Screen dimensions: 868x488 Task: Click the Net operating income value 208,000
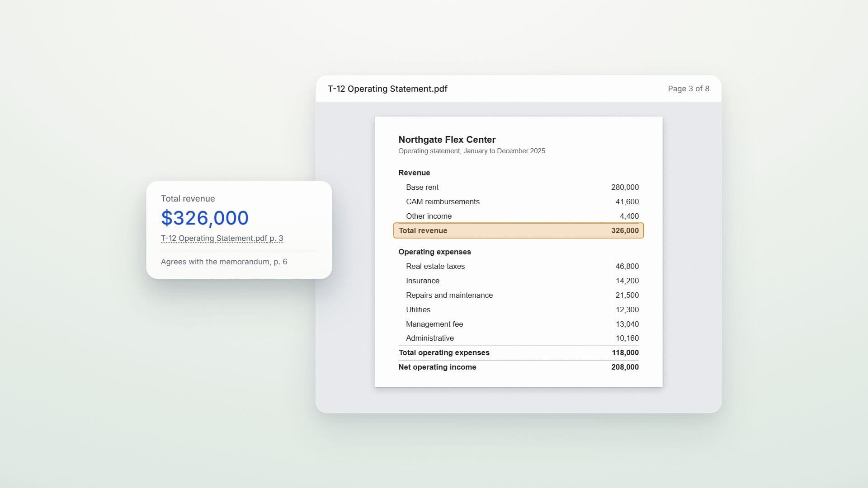point(625,367)
